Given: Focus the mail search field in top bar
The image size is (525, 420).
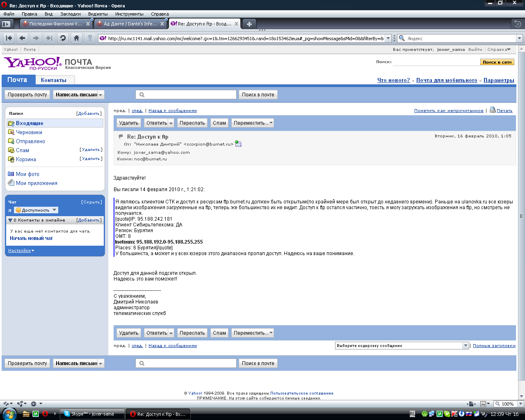Looking at the screenshot, I should pyautogui.click(x=186, y=95).
